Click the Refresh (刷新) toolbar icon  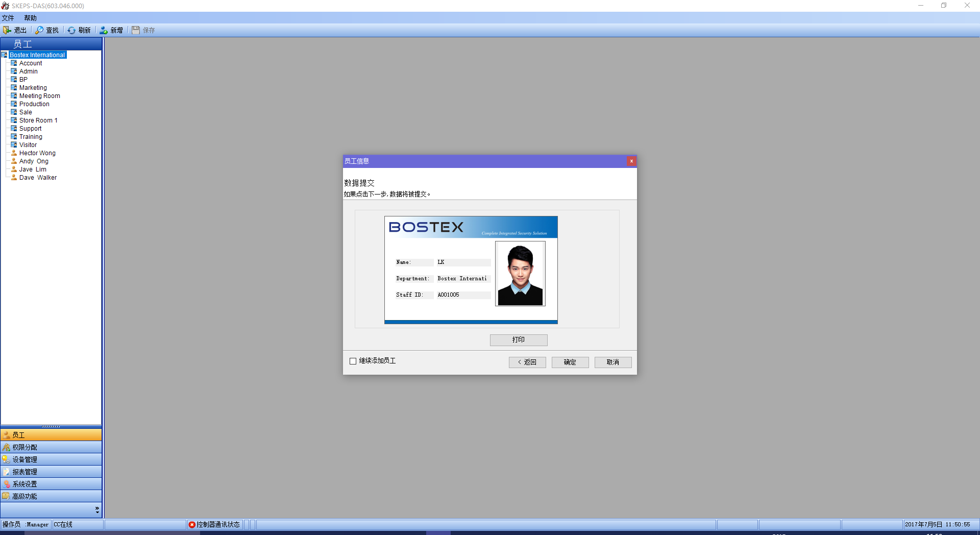click(71, 30)
